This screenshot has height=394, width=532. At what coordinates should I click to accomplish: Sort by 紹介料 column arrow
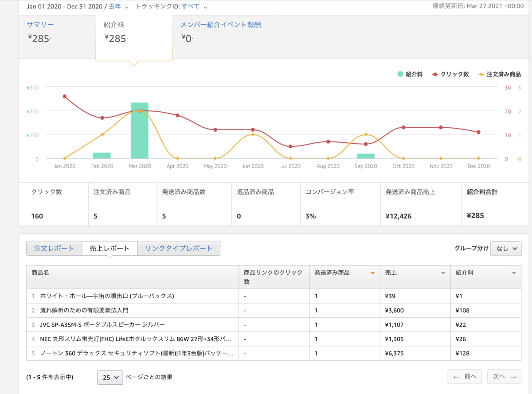(514, 273)
